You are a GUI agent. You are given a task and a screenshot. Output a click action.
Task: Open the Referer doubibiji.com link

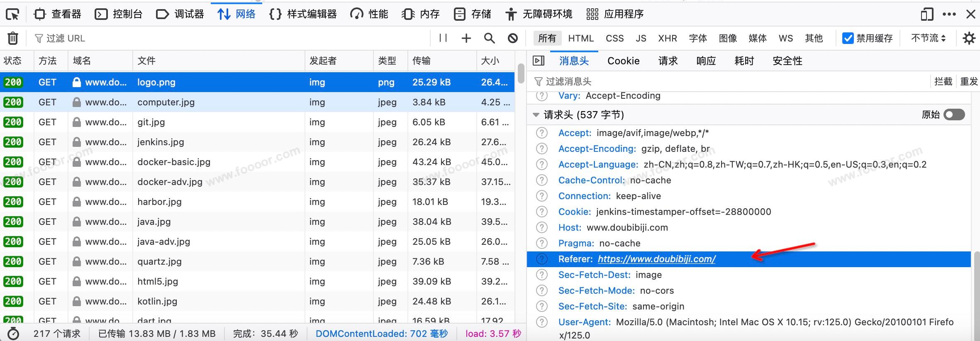656,259
